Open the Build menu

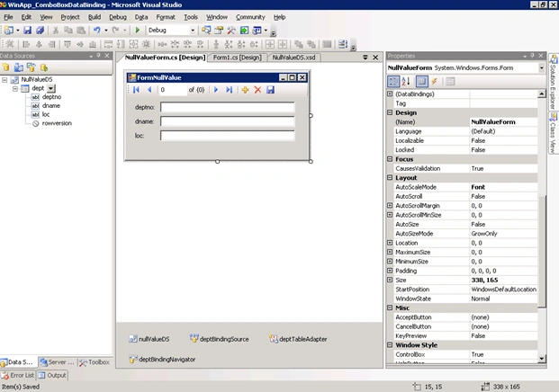tap(95, 17)
